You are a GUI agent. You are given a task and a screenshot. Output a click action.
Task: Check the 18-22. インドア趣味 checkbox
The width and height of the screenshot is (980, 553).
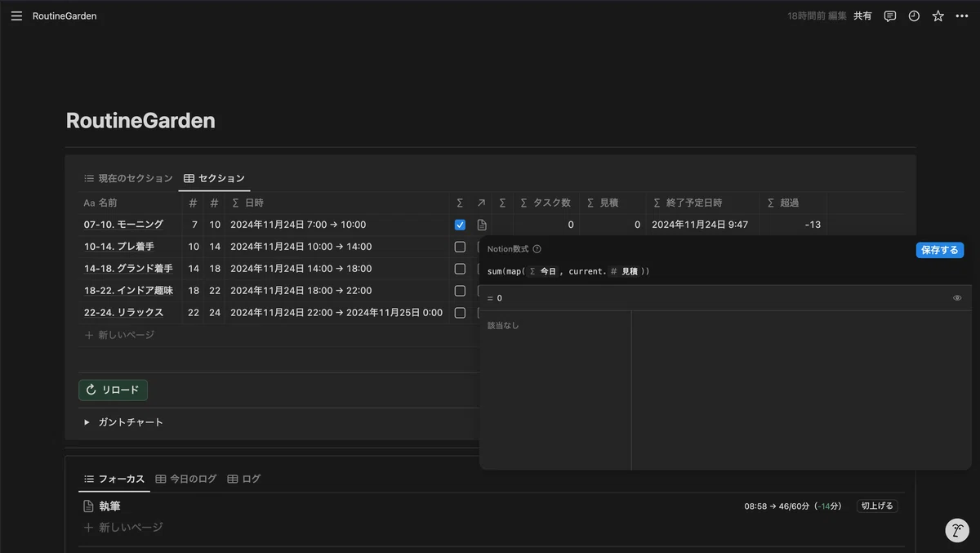click(x=460, y=291)
